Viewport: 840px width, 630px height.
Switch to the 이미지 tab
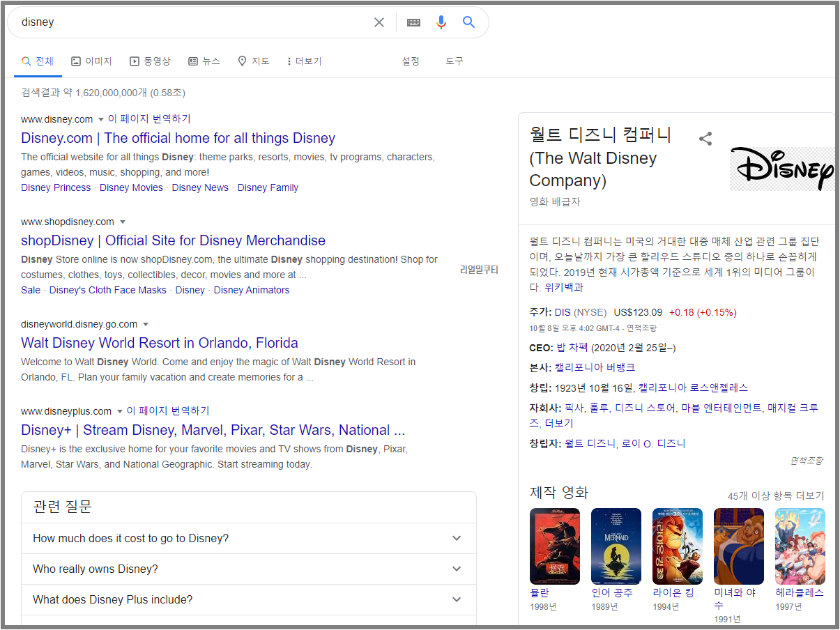(x=91, y=61)
